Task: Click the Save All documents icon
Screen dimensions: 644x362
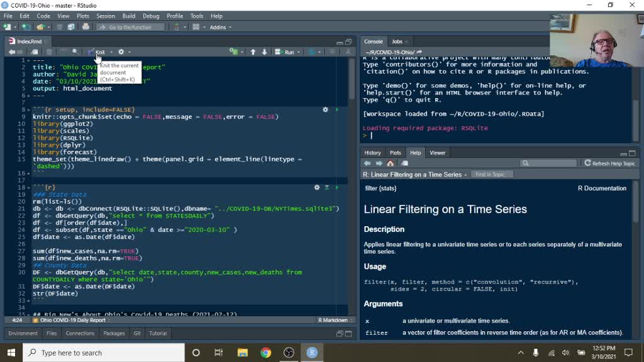Action: click(x=71, y=27)
